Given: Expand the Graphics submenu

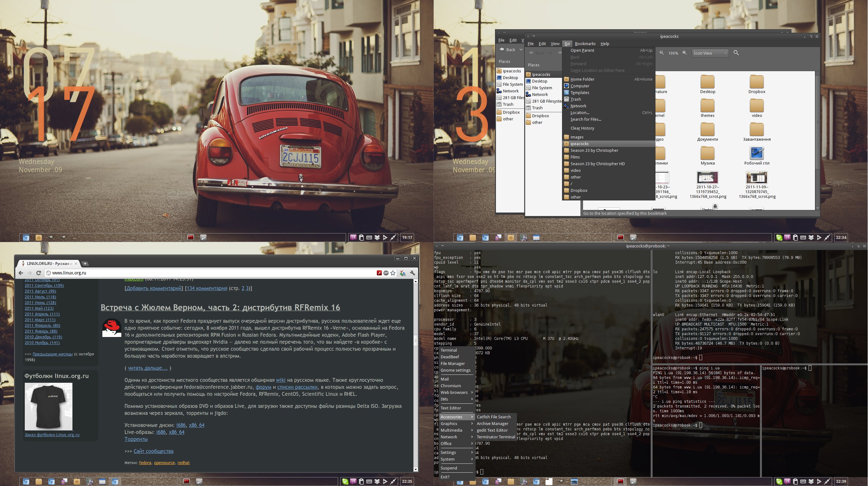Looking at the screenshot, I should 457,424.
